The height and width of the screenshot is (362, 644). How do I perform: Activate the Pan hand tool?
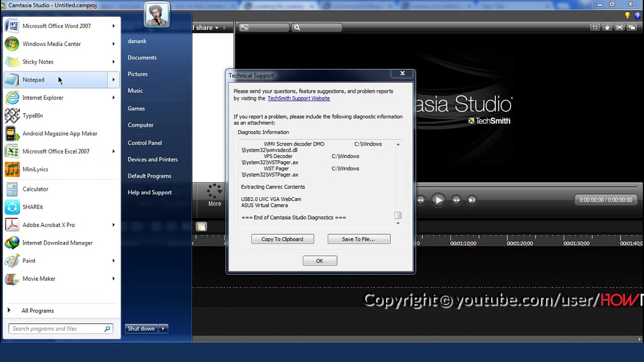coord(607,27)
